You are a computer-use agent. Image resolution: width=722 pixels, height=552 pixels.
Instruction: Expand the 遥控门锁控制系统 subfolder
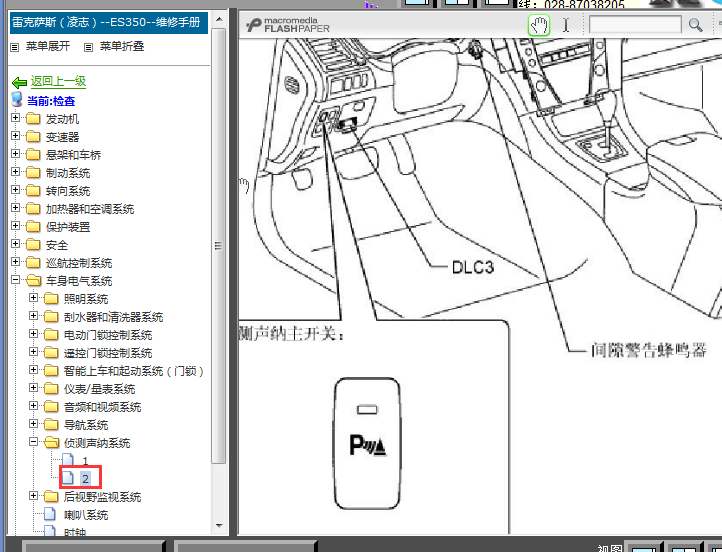33,351
